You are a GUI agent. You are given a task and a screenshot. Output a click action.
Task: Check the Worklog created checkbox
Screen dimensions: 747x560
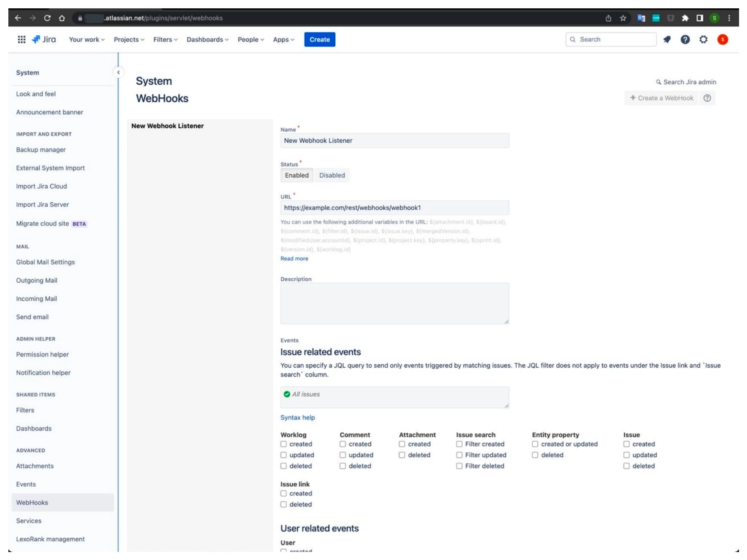[284, 444]
